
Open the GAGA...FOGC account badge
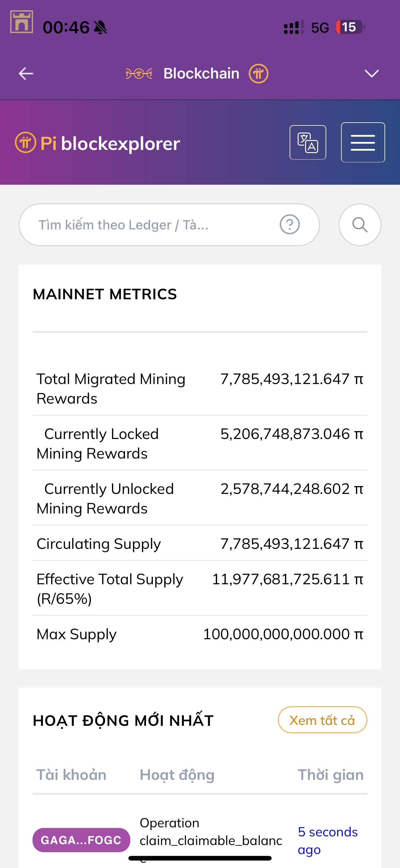81,840
